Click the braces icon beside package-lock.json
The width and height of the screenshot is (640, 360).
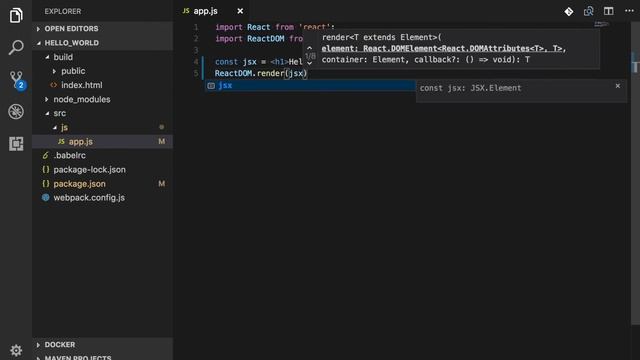(46, 169)
